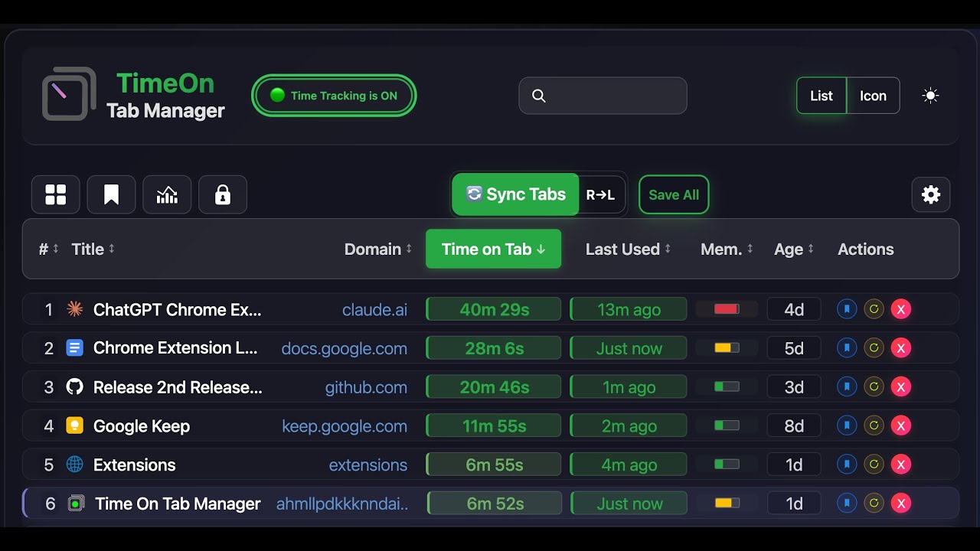Open the statistics chart icon button
The width and height of the screenshot is (980, 551).
point(167,194)
